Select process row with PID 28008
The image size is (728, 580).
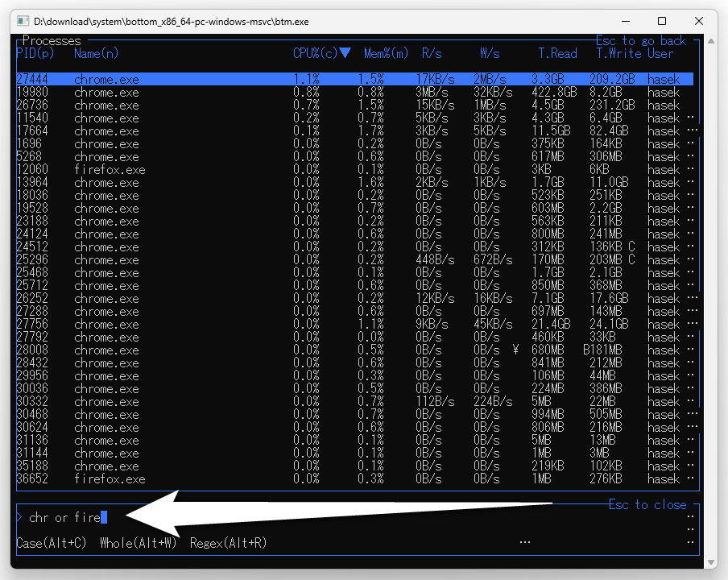tap(354, 350)
